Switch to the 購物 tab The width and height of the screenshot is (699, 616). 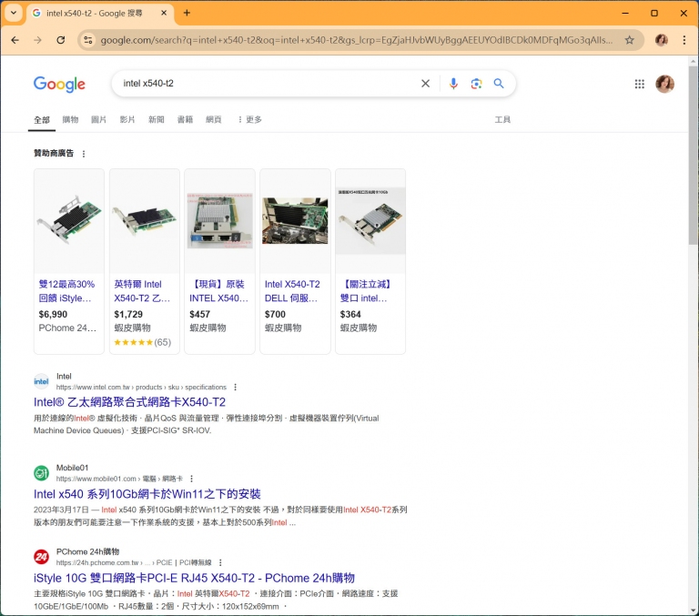[x=70, y=119]
